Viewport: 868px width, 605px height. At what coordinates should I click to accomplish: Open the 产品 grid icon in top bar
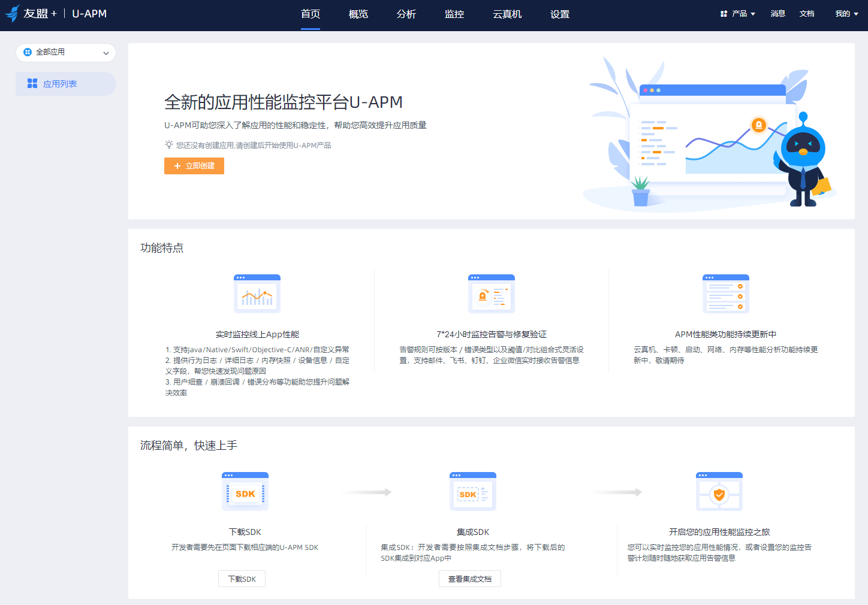(x=722, y=13)
